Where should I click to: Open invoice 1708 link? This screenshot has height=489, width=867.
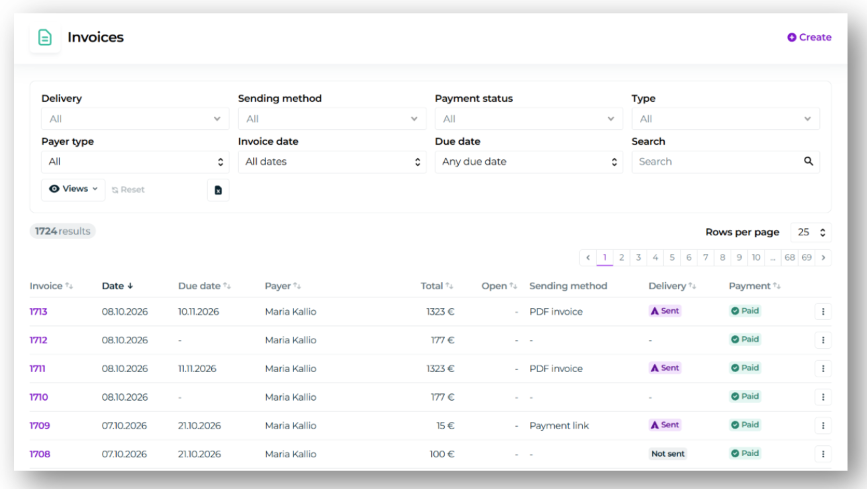[39, 454]
